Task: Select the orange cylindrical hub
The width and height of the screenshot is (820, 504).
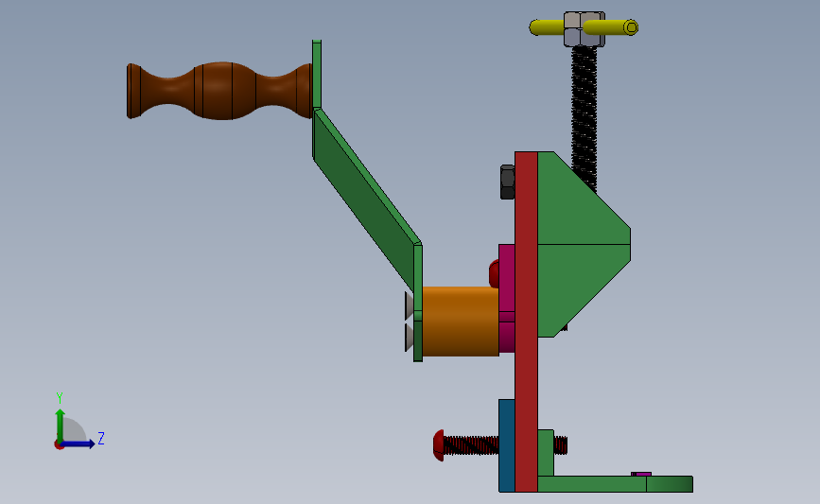Action: [x=461, y=322]
